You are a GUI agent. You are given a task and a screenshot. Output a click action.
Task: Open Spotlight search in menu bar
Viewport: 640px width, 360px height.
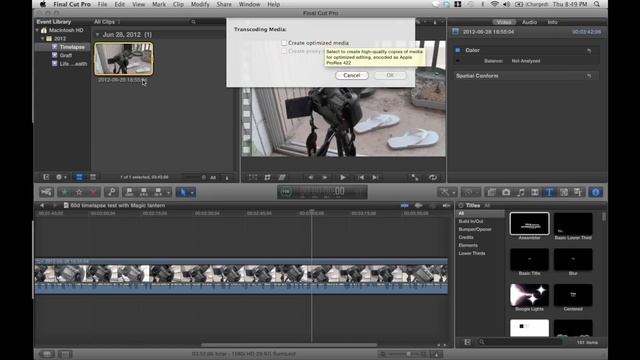(x=596, y=4)
